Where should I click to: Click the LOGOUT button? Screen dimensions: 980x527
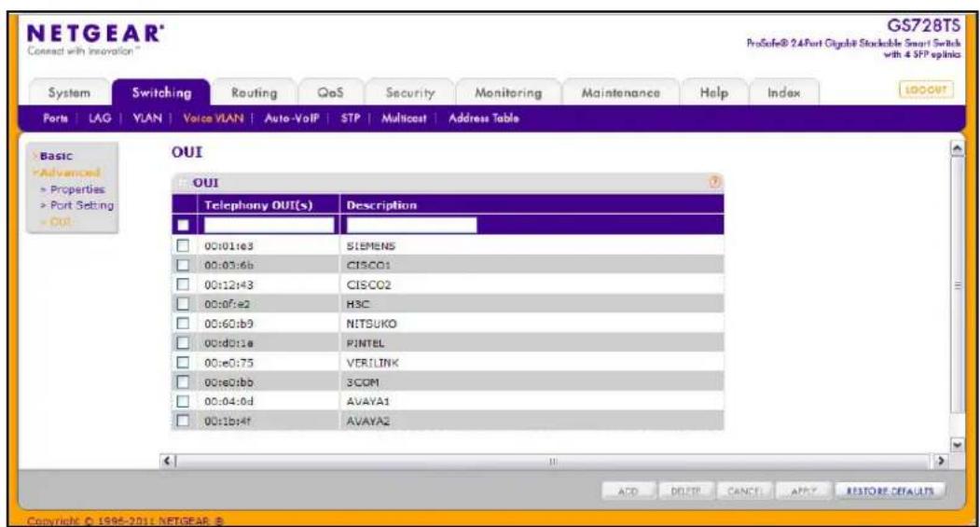[x=926, y=90]
